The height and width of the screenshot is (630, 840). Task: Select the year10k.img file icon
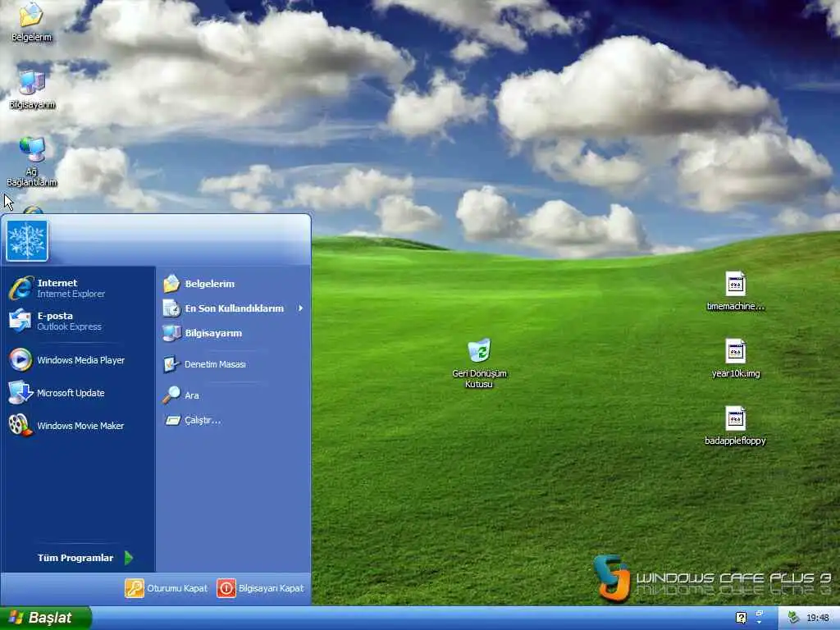click(736, 358)
